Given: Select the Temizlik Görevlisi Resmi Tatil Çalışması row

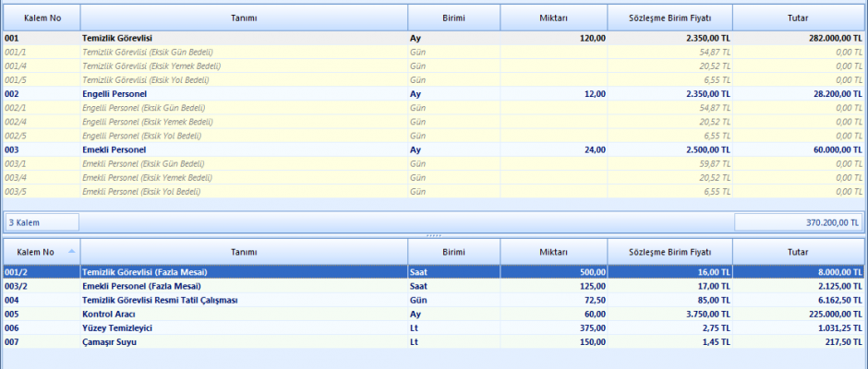Looking at the screenshot, I should pos(160,300).
